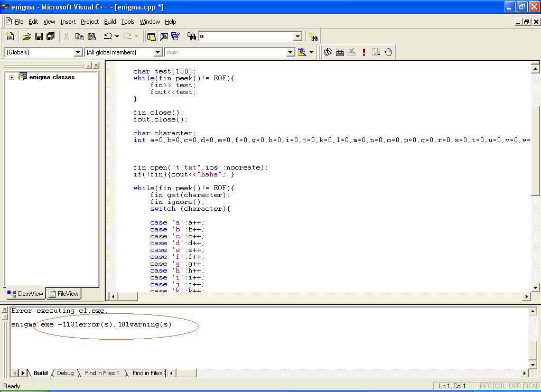Click the Copy icon in toolbar
Image resolution: width=541 pixels, height=392 pixels.
pyautogui.click(x=79, y=36)
